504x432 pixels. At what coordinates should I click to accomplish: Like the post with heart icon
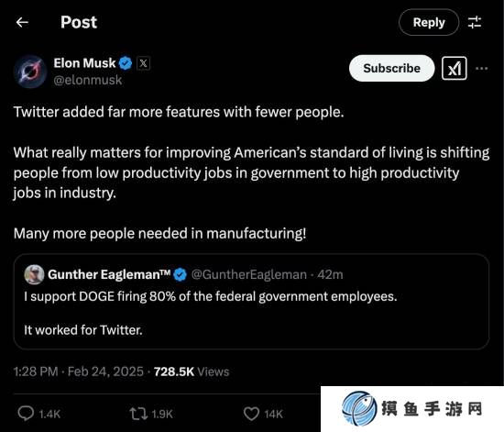pos(251,414)
